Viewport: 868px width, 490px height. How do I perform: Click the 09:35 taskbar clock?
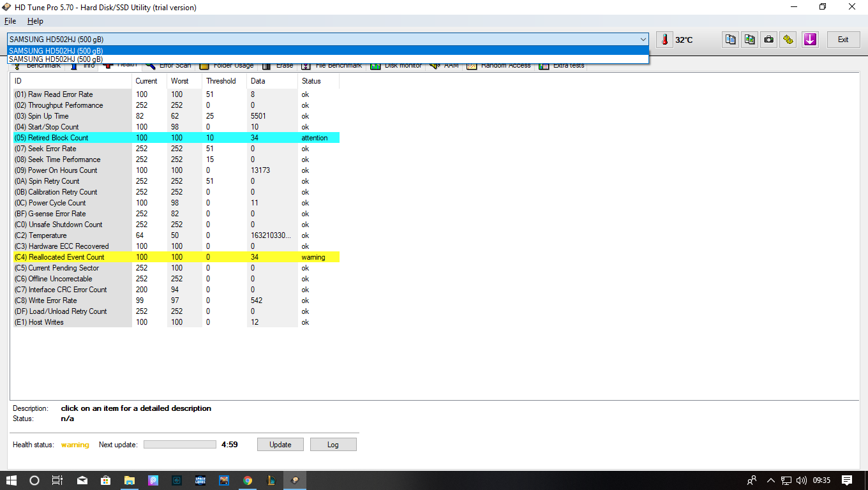[822, 480]
